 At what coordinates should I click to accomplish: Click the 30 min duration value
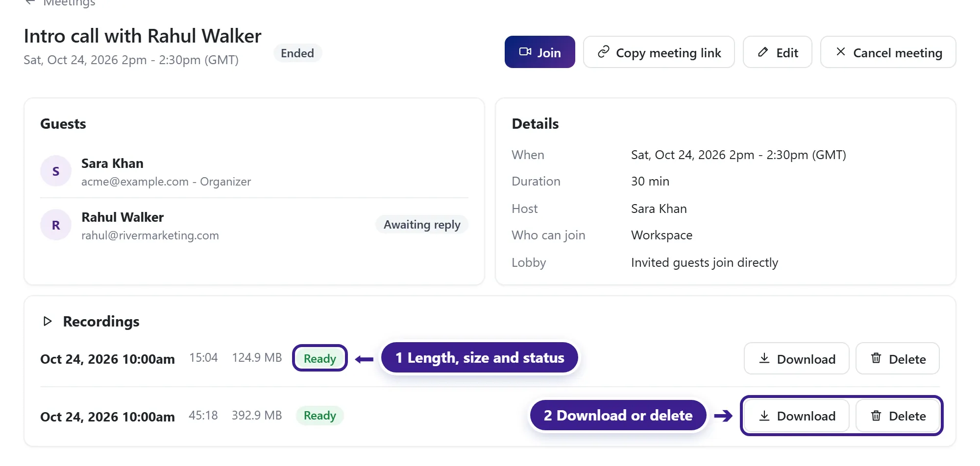pyautogui.click(x=650, y=181)
